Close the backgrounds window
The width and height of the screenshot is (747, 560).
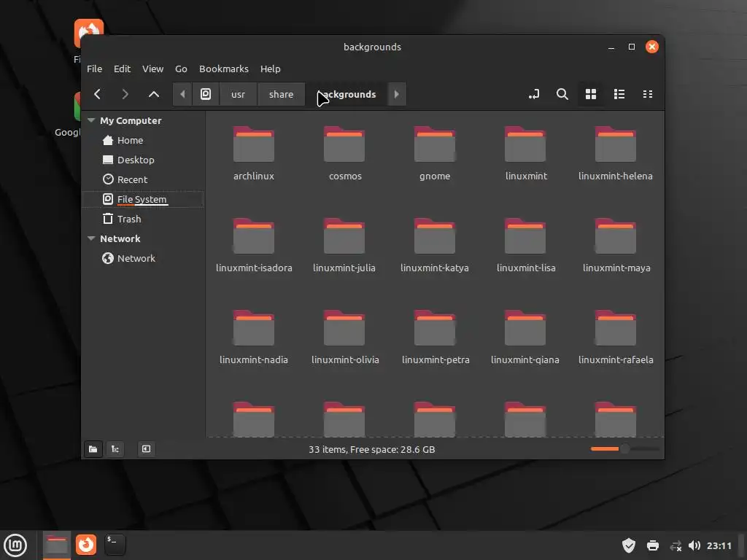pyautogui.click(x=651, y=47)
